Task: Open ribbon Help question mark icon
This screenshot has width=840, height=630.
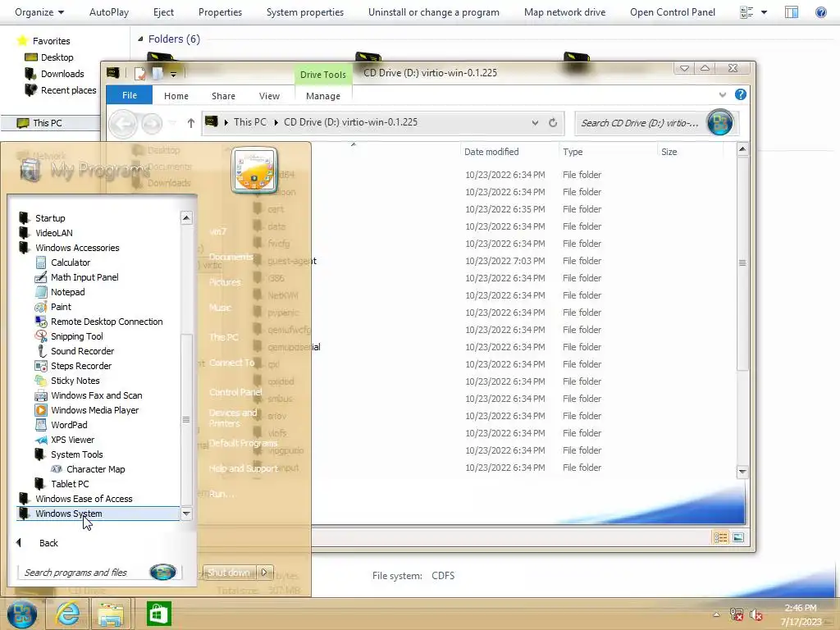Action: tap(741, 95)
